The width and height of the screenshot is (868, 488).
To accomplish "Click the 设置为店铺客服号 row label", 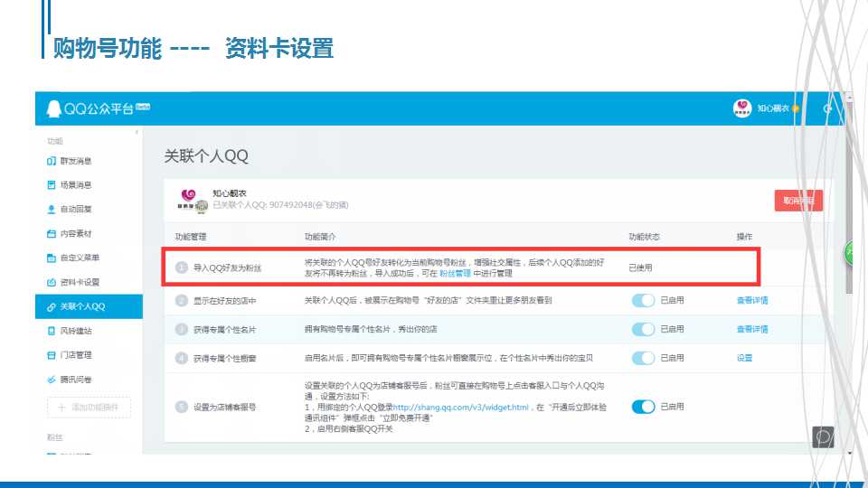I will 225,408.
